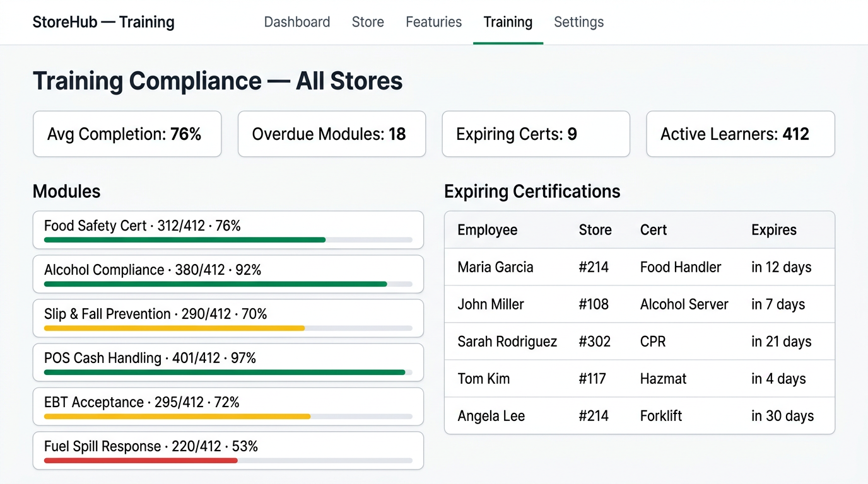Click store #214 in Maria Garcia's row
The height and width of the screenshot is (484, 868).
coord(594,267)
